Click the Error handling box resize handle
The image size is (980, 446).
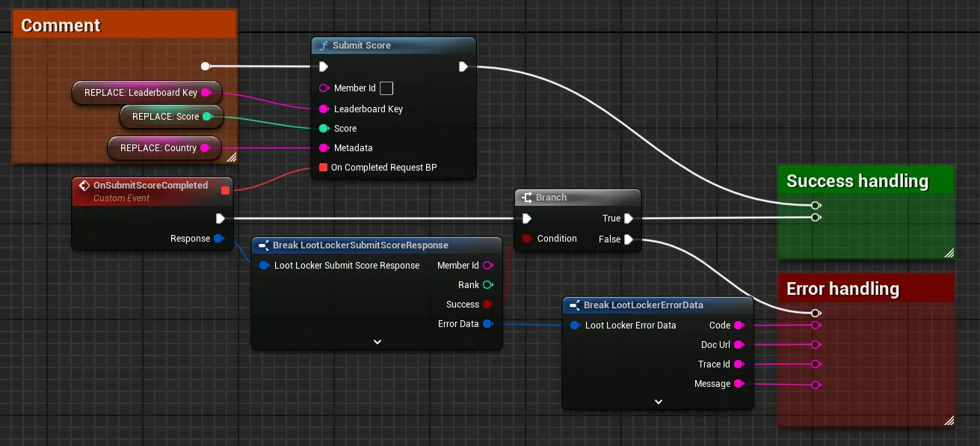point(949,421)
